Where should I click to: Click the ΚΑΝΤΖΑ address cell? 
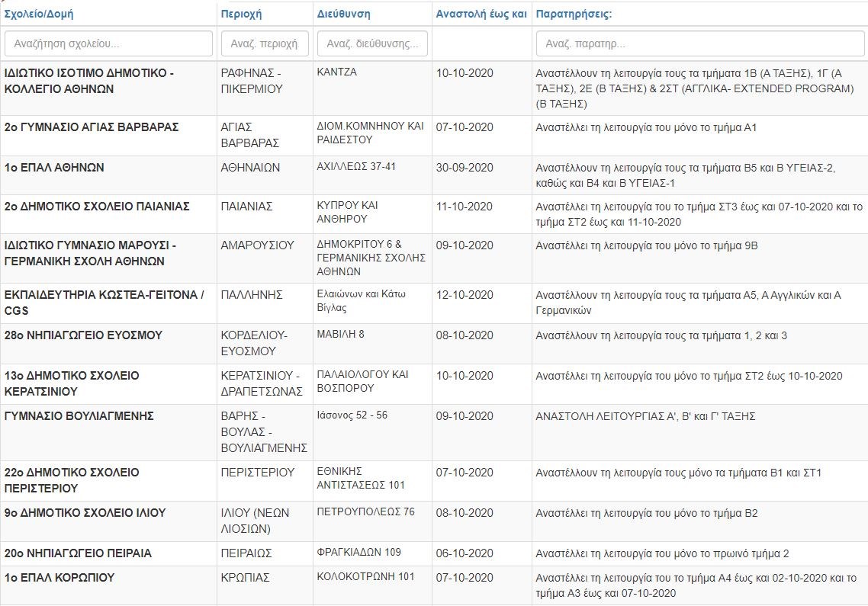336,72
